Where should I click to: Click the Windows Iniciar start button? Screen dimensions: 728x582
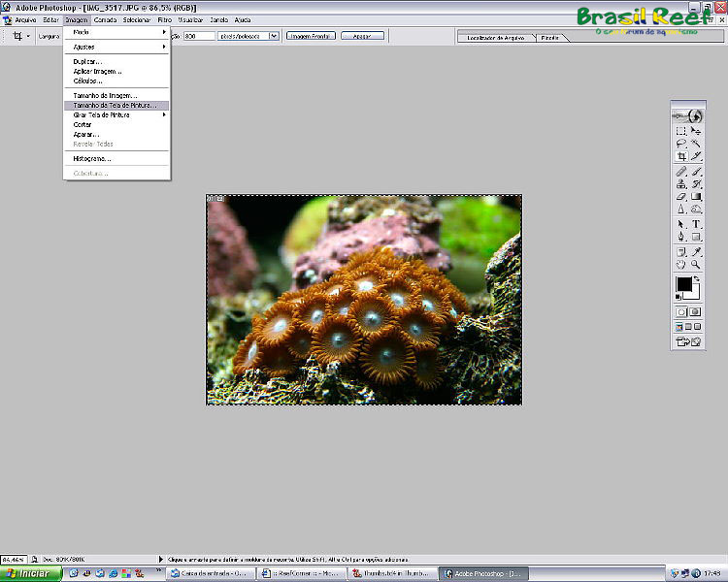coord(30,573)
